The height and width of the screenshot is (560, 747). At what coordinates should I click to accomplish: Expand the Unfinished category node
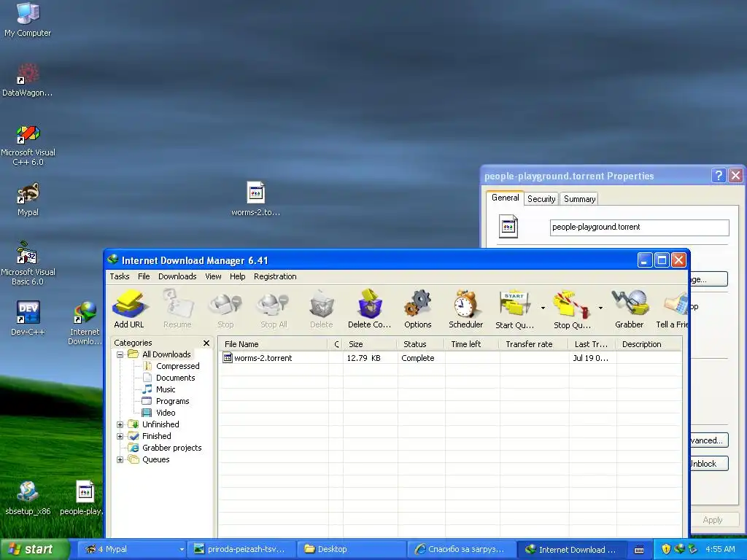click(x=120, y=424)
